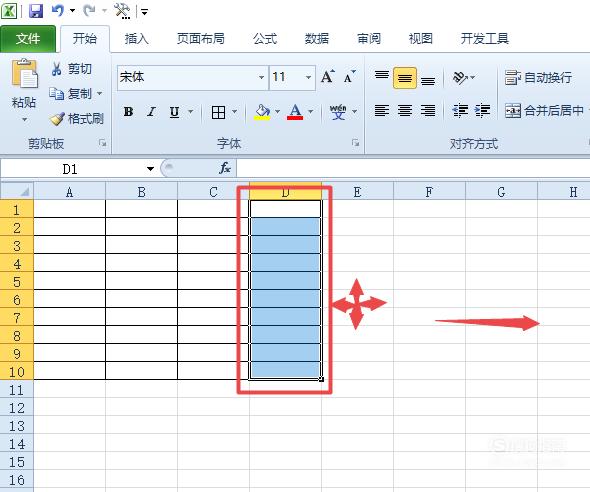Open the 开发工具 ribbon tab
This screenshot has width=590, height=492.
[x=485, y=38]
